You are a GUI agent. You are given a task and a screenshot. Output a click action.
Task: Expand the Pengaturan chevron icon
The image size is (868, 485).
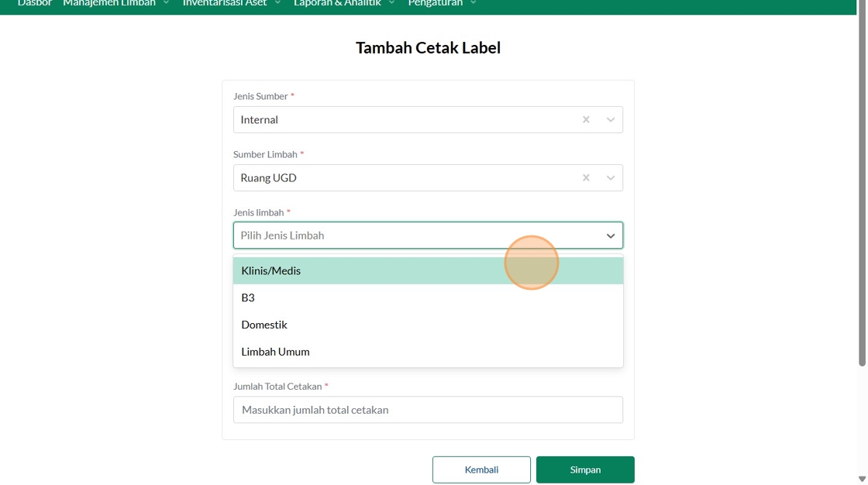click(x=473, y=3)
